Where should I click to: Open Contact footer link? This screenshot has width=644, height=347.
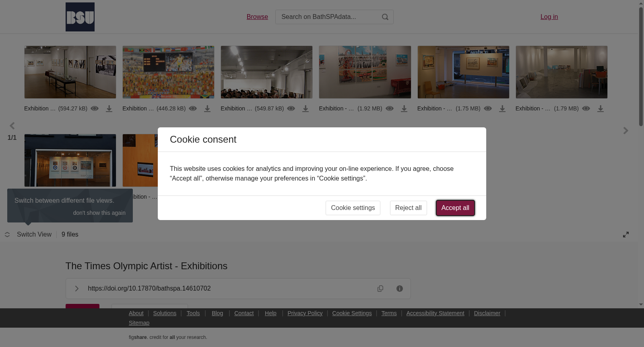pyautogui.click(x=244, y=313)
